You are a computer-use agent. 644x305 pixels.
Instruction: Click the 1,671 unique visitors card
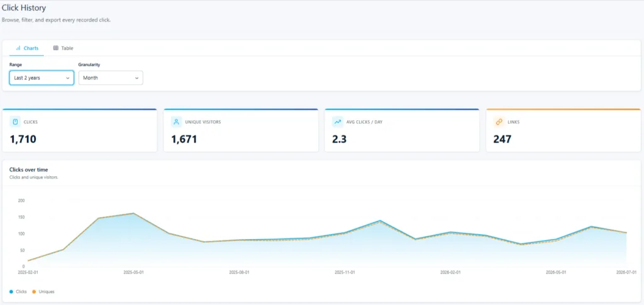coord(241,130)
